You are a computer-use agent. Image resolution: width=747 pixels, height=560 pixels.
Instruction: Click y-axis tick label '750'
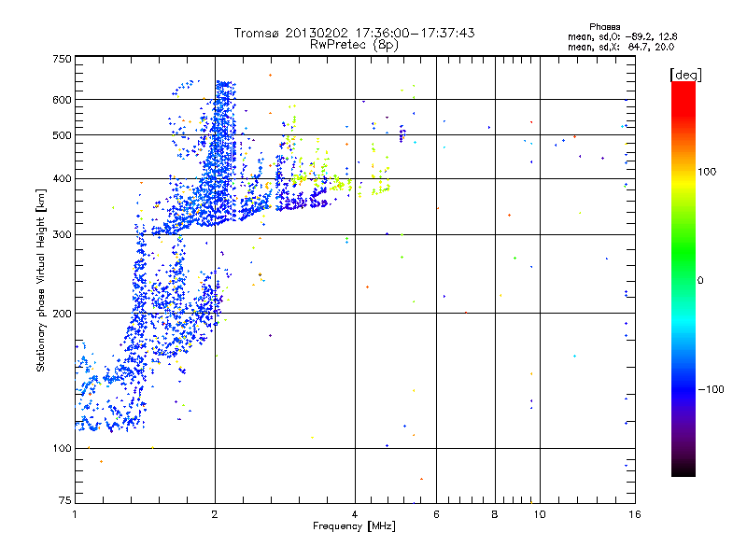pos(62,59)
